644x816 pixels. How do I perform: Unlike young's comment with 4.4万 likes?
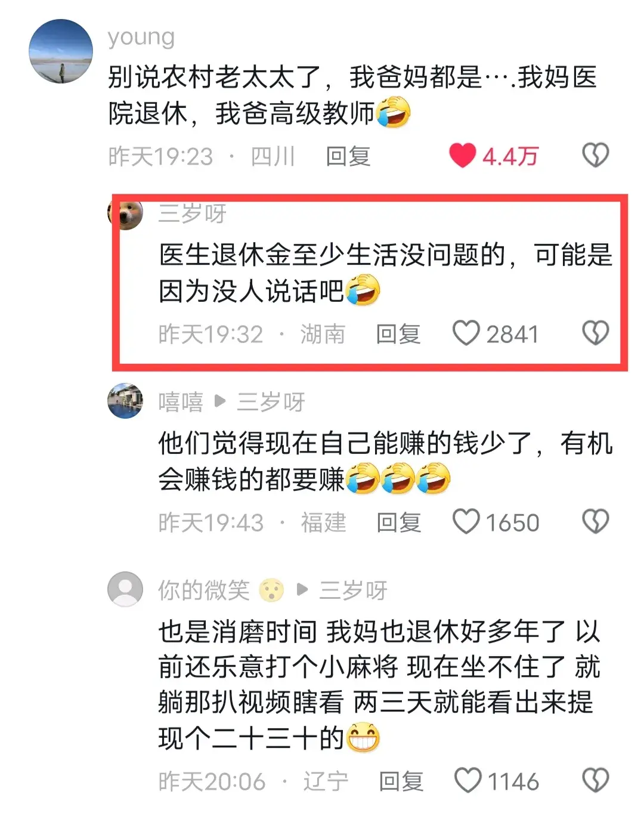[462, 156]
